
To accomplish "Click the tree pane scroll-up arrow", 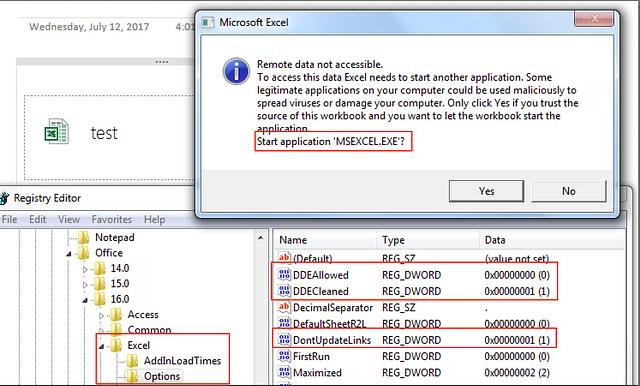I will click(260, 237).
